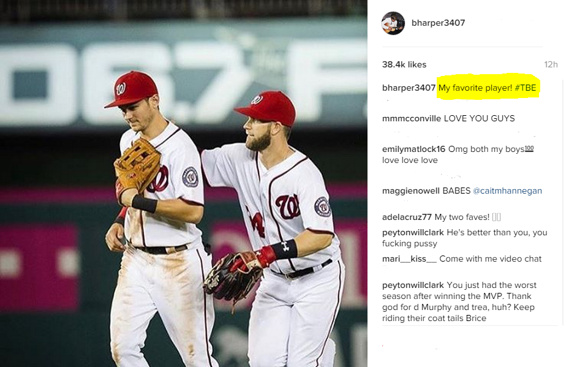Open the #TBE hashtag in caption
Image resolution: width=588 pixels, height=367 pixels.
[x=526, y=88]
